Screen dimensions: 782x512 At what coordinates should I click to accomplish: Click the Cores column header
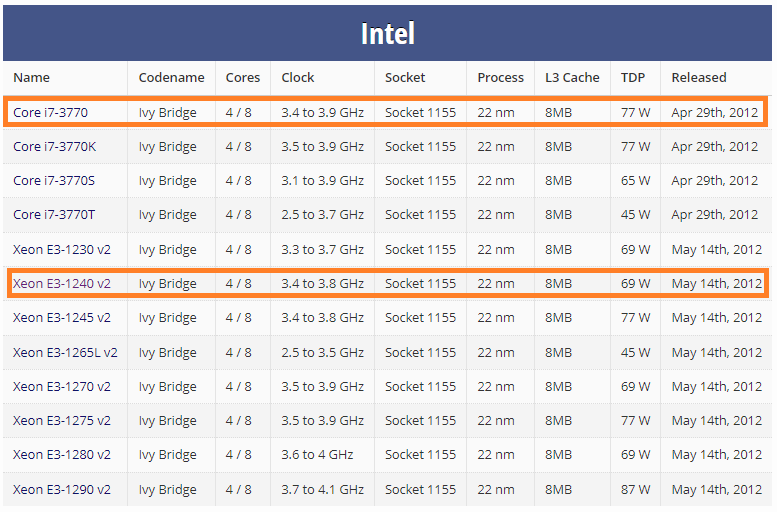pyautogui.click(x=243, y=78)
